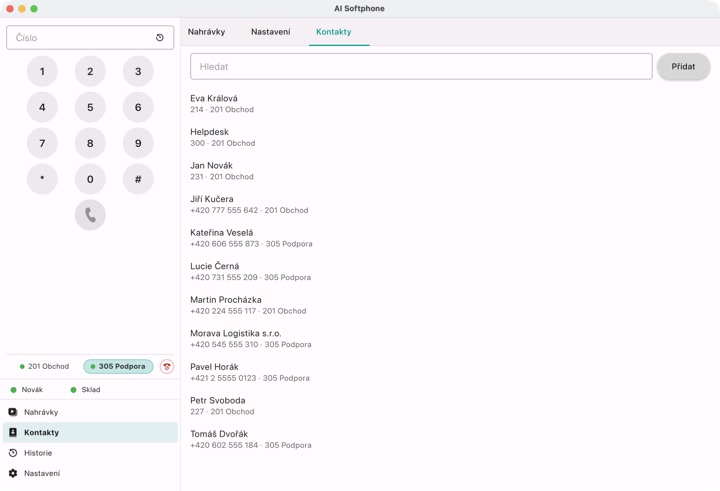Dial digit 5 on the keypad

(x=90, y=107)
